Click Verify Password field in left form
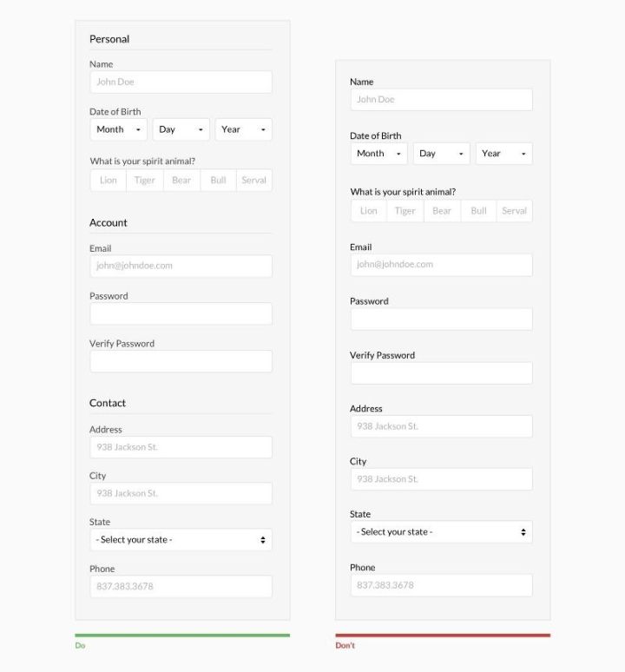This screenshot has height=672, width=625. click(x=181, y=361)
